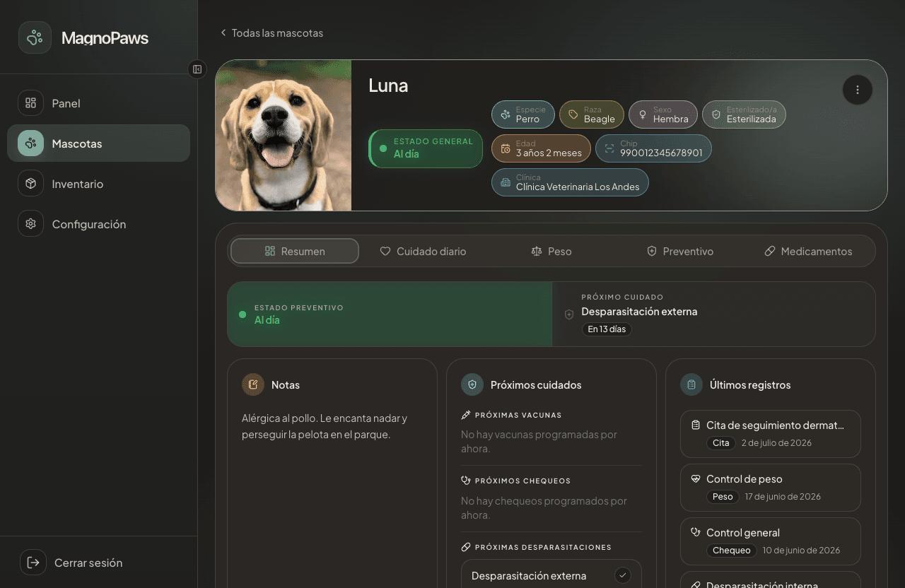Click the Próximas desparasitaciones pill icon
The image size is (905, 588).
click(466, 547)
